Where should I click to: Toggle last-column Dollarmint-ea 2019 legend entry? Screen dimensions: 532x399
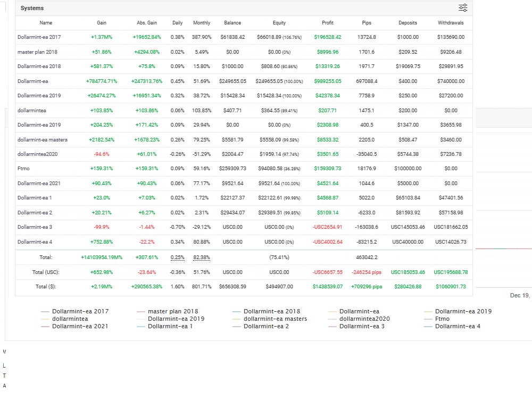(x=458, y=311)
